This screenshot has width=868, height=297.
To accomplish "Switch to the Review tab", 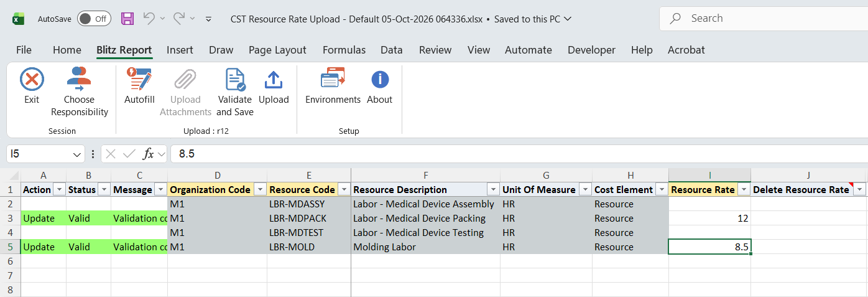I will (x=435, y=50).
